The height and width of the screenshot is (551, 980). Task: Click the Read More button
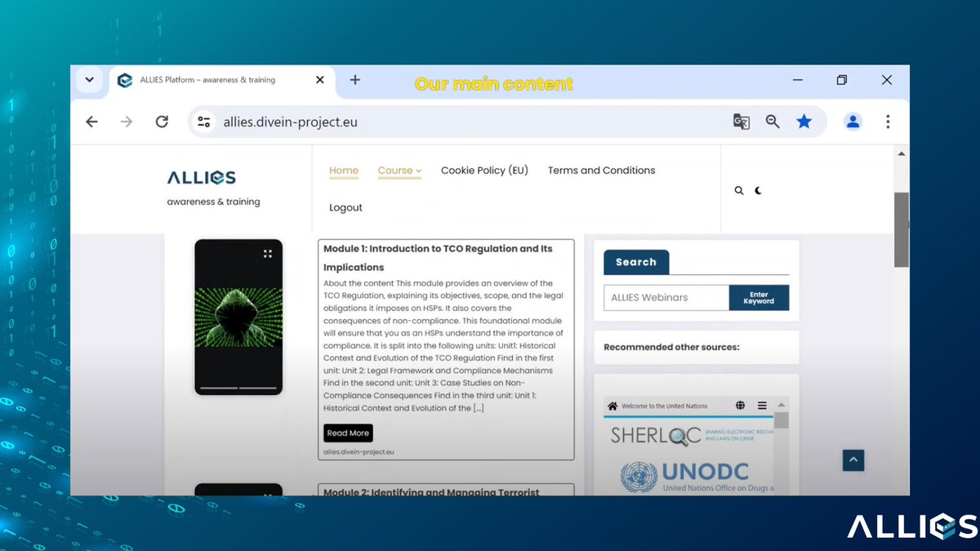[x=348, y=433]
